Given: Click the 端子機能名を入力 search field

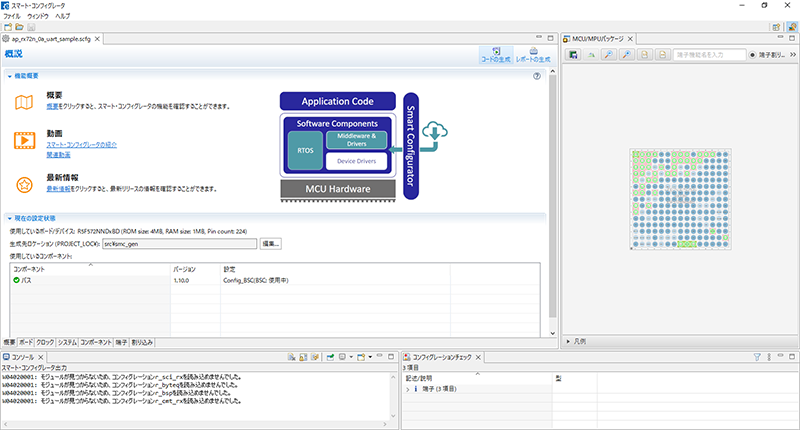Looking at the screenshot, I should click(x=709, y=55).
